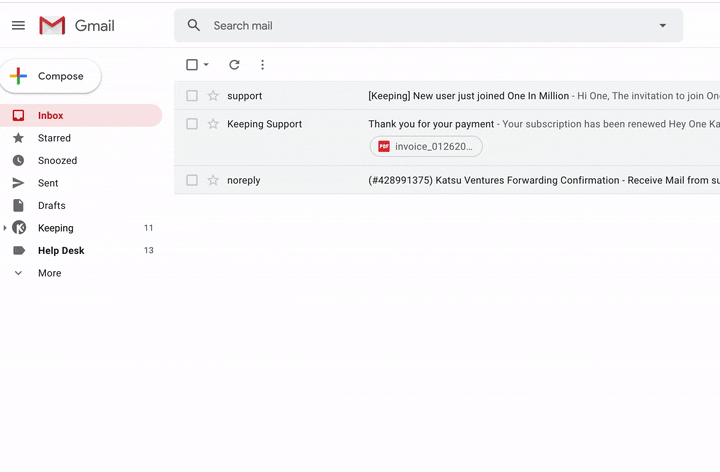This screenshot has height=472, width=720.
Task: Click the refresh mail icon
Action: (234, 65)
